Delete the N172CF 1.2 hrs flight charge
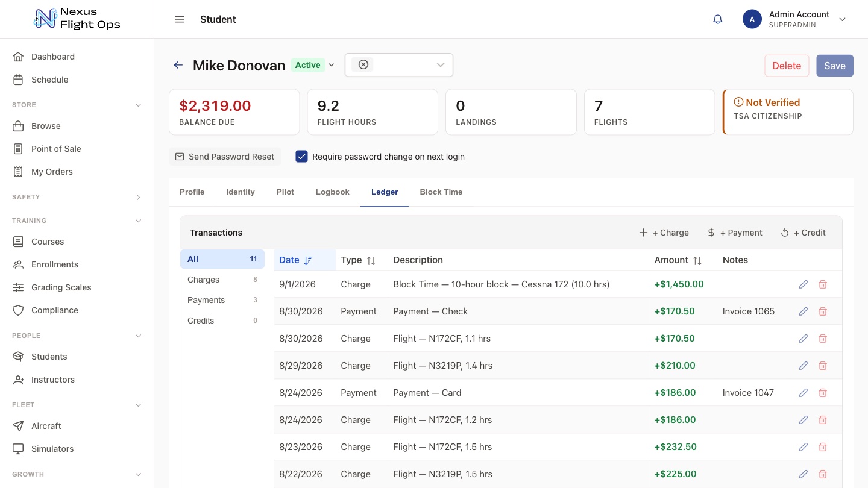 click(x=823, y=420)
